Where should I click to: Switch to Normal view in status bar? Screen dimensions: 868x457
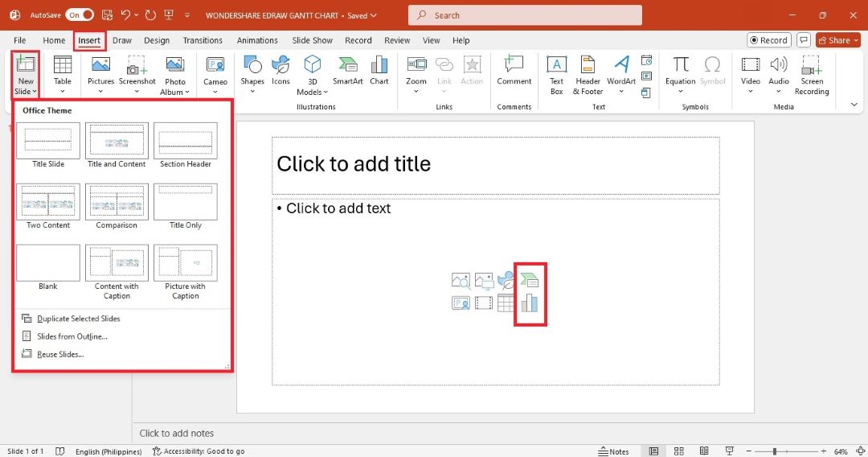[x=653, y=451]
